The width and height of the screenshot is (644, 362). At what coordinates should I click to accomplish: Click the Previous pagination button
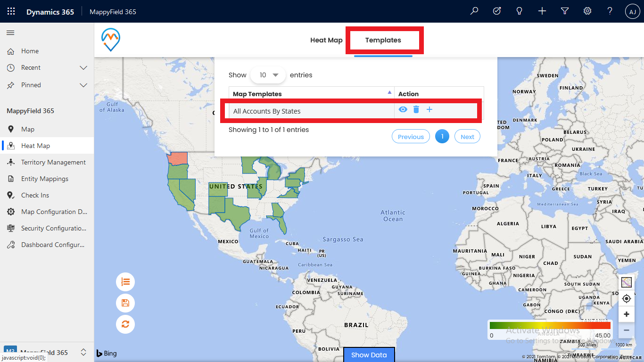tap(411, 137)
